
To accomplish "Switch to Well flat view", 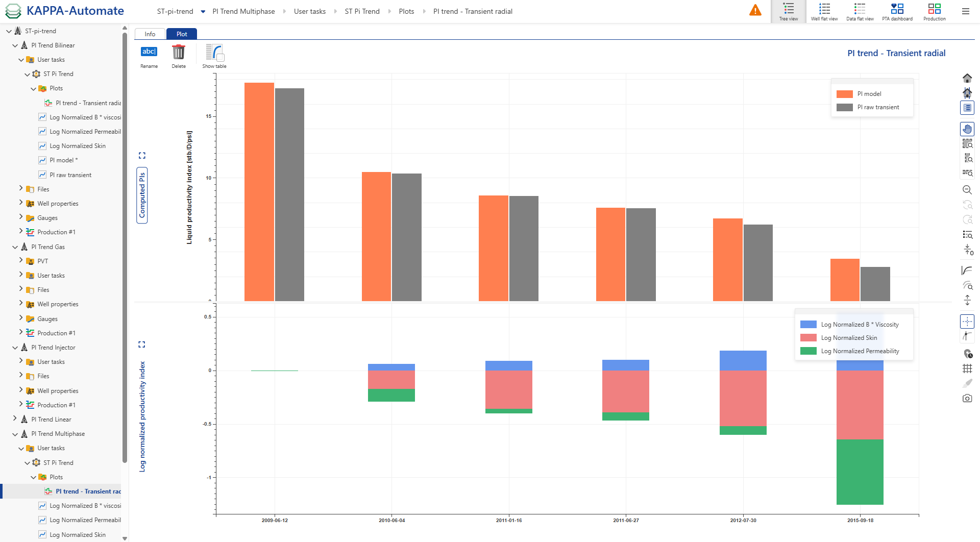I will pos(824,11).
